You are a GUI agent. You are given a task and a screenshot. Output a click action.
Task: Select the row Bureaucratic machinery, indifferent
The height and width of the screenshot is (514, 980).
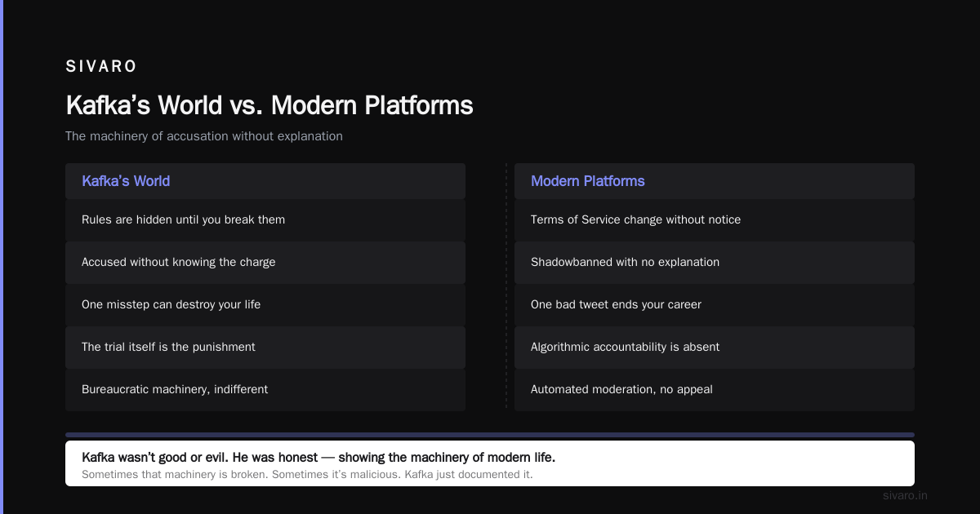(x=265, y=390)
